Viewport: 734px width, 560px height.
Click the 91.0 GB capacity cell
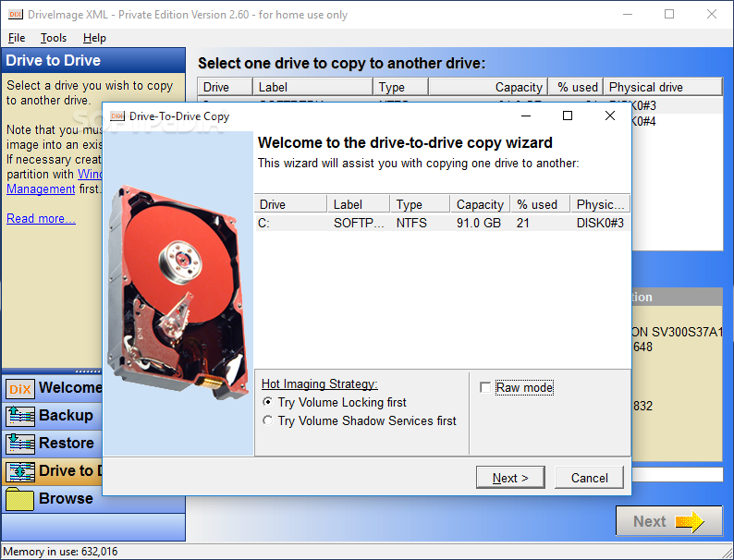(479, 223)
